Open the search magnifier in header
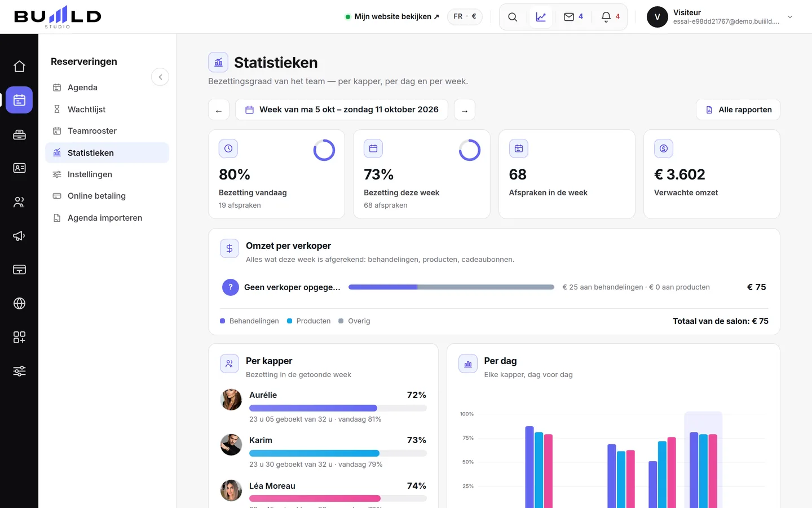Image resolution: width=812 pixels, height=508 pixels. (x=513, y=17)
